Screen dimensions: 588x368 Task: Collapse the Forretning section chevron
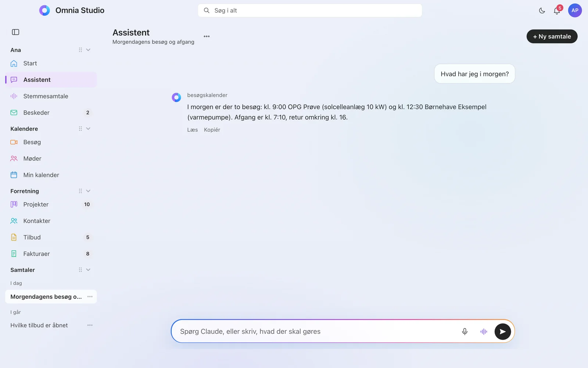click(x=88, y=191)
